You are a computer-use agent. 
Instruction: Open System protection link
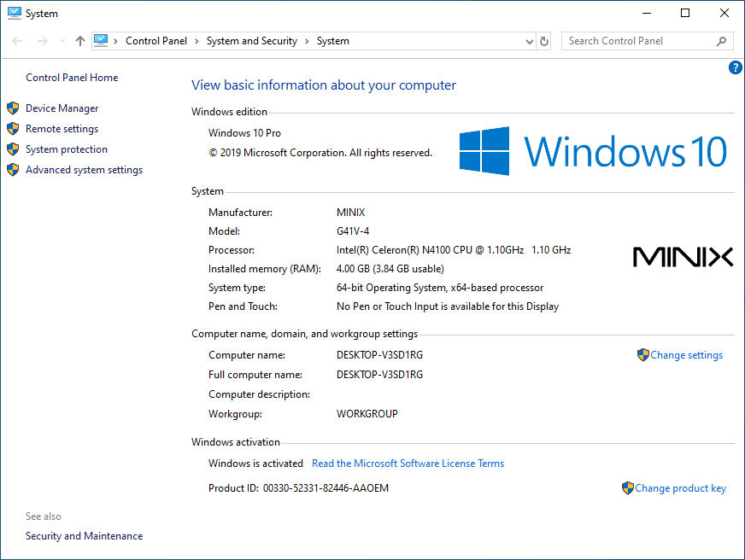(67, 149)
